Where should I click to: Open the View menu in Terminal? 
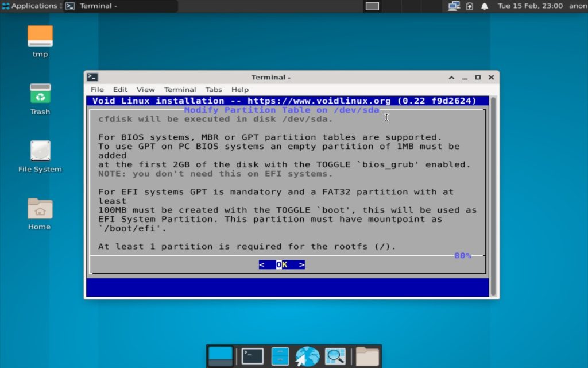point(145,89)
